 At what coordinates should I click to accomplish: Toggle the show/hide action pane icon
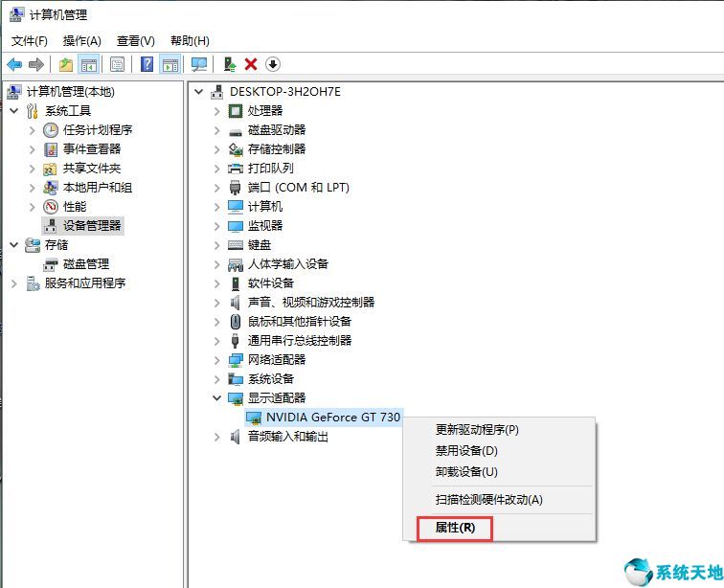click(170, 64)
